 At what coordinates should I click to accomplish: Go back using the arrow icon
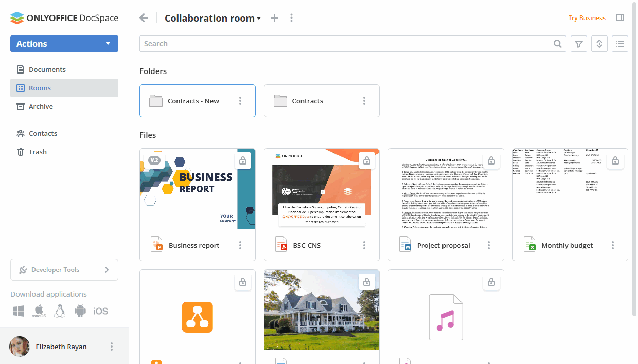144,18
